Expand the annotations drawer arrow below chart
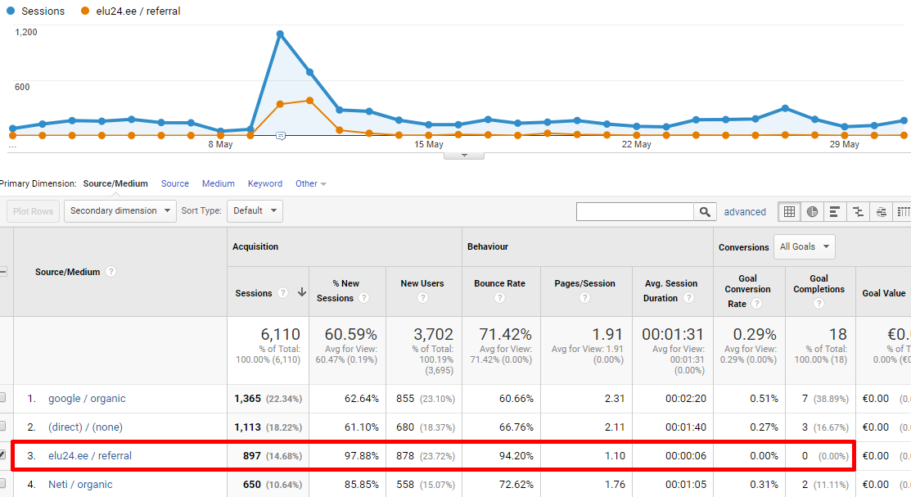 coord(464,156)
